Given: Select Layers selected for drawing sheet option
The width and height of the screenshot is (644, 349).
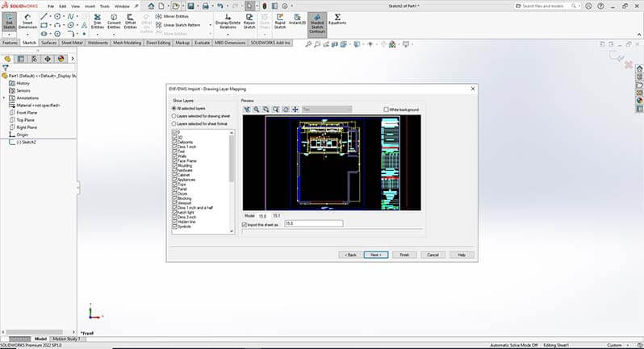Looking at the screenshot, I should pyautogui.click(x=174, y=116).
